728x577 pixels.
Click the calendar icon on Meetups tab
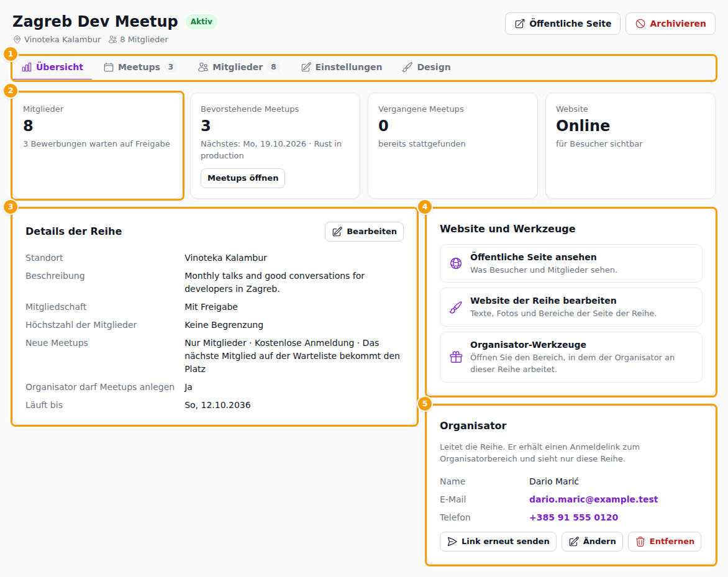pos(109,67)
